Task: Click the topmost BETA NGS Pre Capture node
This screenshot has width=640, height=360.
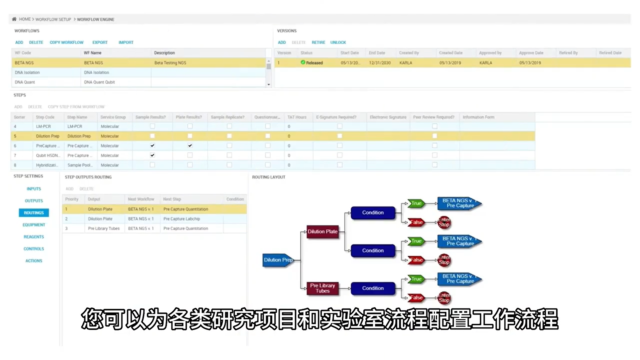Action: click(460, 203)
